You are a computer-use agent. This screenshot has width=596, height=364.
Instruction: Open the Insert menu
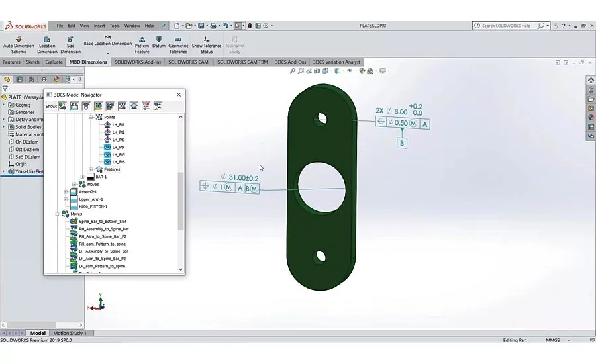99,26
